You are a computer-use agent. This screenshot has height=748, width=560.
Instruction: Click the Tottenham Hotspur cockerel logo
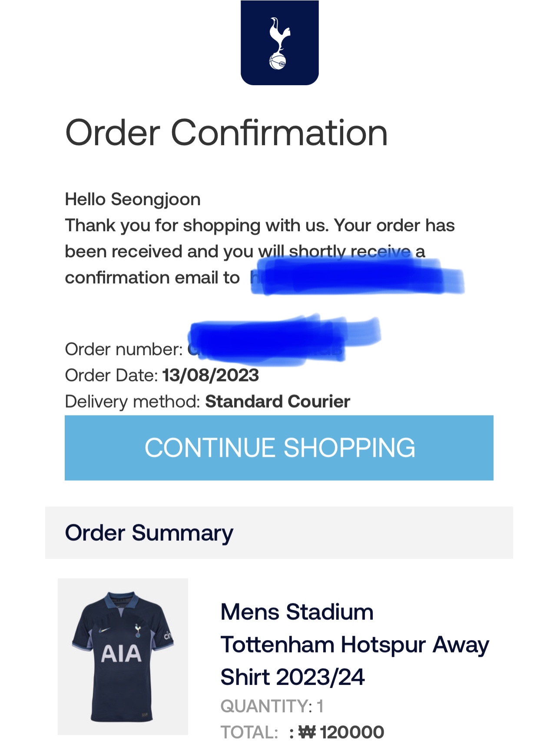[279, 43]
